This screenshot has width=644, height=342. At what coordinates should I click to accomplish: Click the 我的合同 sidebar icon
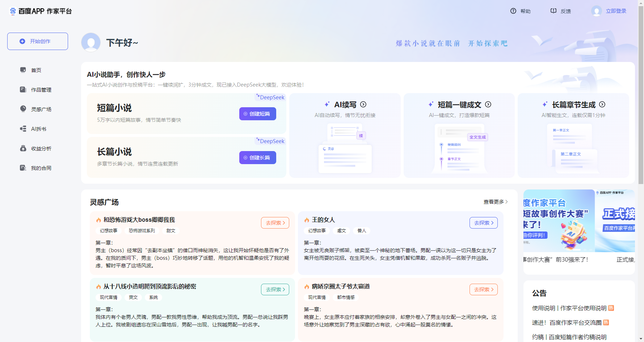23,168
